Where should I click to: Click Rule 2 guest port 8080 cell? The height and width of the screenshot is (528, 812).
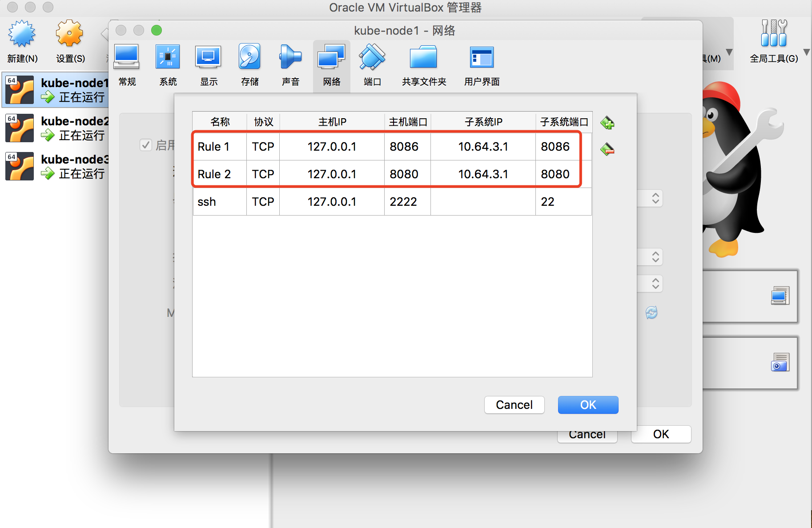(563, 174)
